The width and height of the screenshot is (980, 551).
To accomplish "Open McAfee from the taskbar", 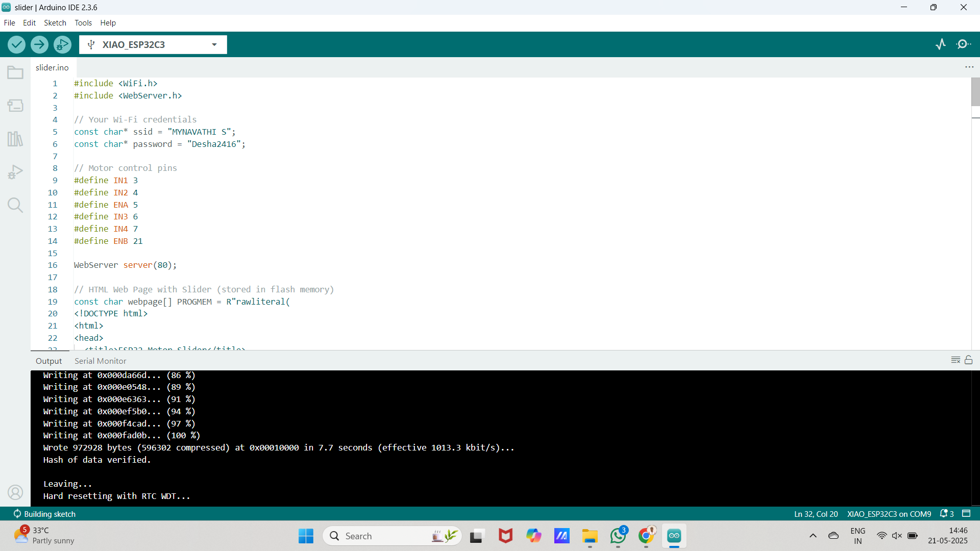I will (x=505, y=536).
